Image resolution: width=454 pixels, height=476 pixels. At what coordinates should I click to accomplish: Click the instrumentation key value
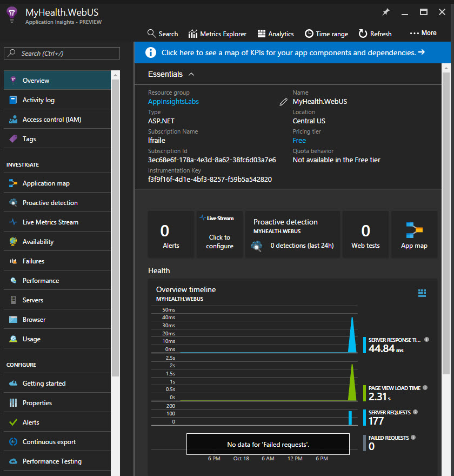point(210,179)
